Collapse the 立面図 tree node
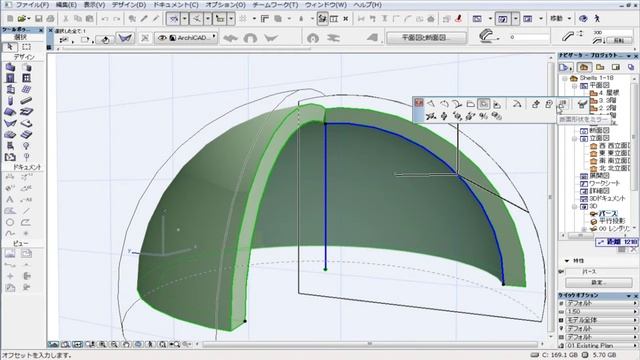The image size is (640, 360). coord(575,139)
